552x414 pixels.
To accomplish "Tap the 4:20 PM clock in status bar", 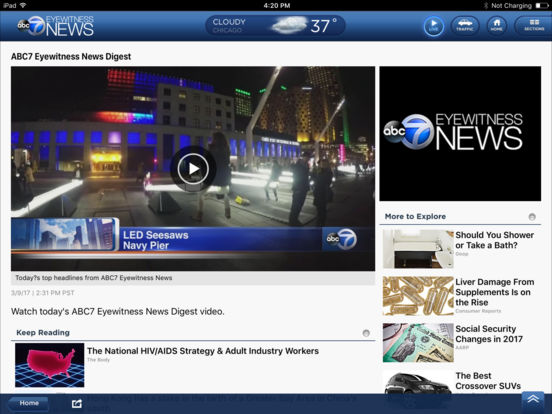I will [277, 5].
